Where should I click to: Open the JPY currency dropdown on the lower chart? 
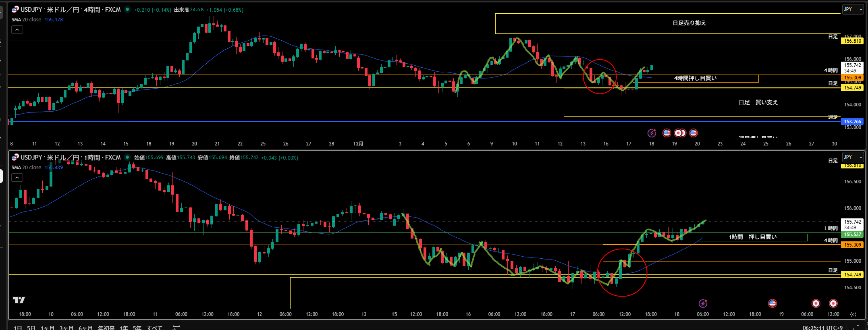[853, 157]
